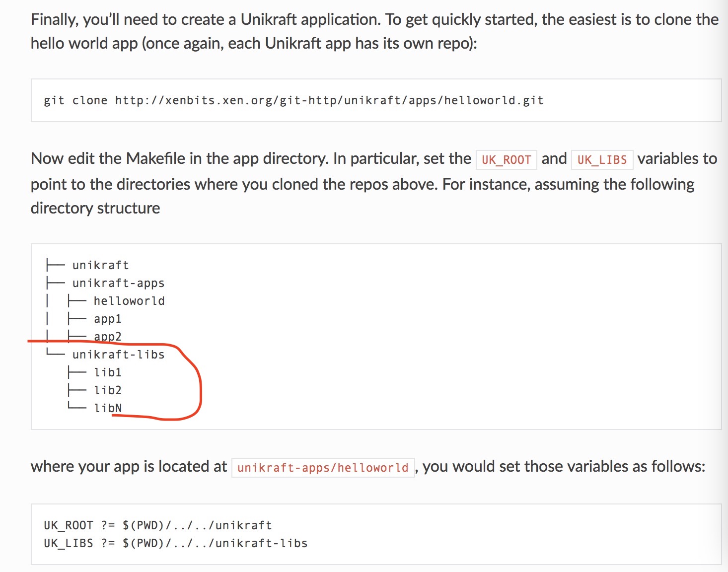The image size is (728, 572).
Task: Select lib1 under unikraft-libs
Action: [x=108, y=372]
